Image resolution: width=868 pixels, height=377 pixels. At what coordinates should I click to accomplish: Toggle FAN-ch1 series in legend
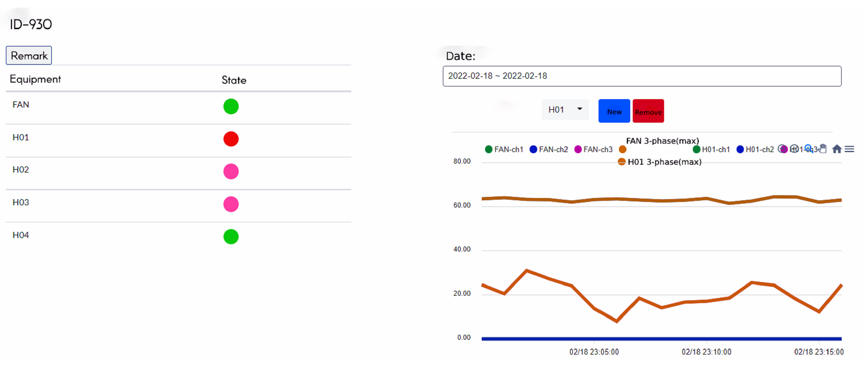click(x=504, y=149)
